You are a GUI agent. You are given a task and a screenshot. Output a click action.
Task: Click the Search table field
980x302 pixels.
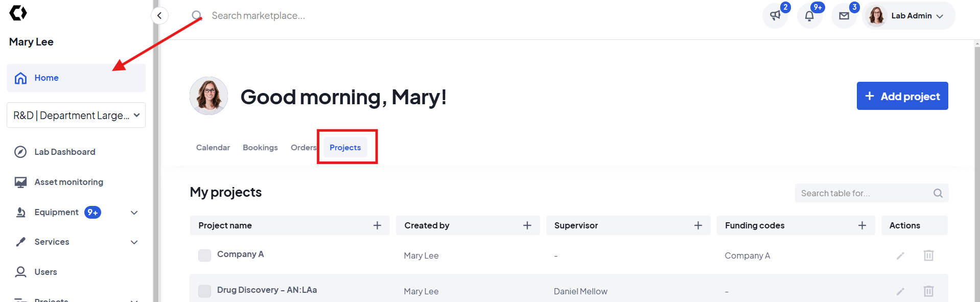pos(864,193)
